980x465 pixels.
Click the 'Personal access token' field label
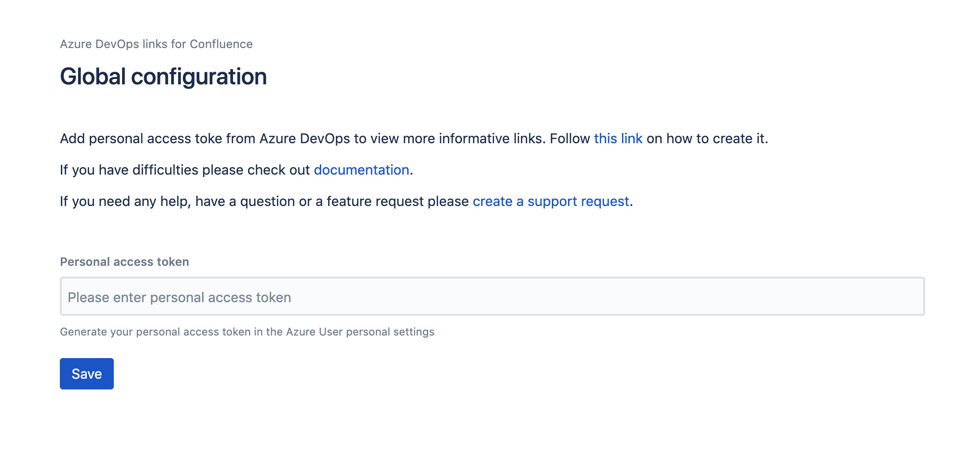[124, 262]
